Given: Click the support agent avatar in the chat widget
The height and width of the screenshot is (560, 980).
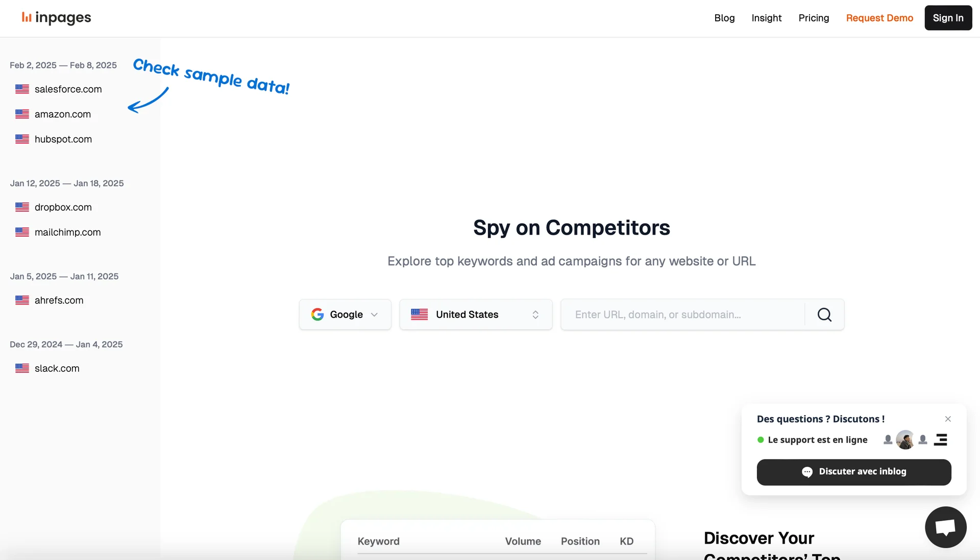Looking at the screenshot, I should (x=905, y=439).
